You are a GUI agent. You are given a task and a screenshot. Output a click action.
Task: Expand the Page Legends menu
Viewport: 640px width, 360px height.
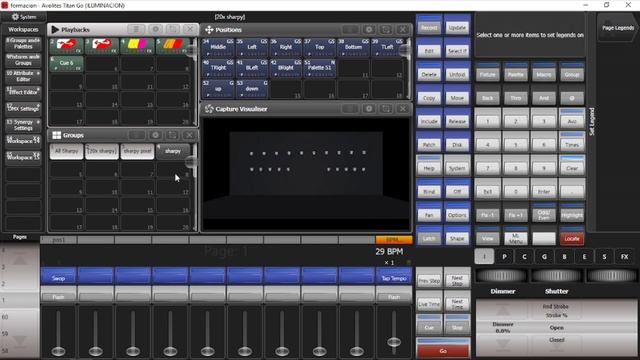point(618,27)
